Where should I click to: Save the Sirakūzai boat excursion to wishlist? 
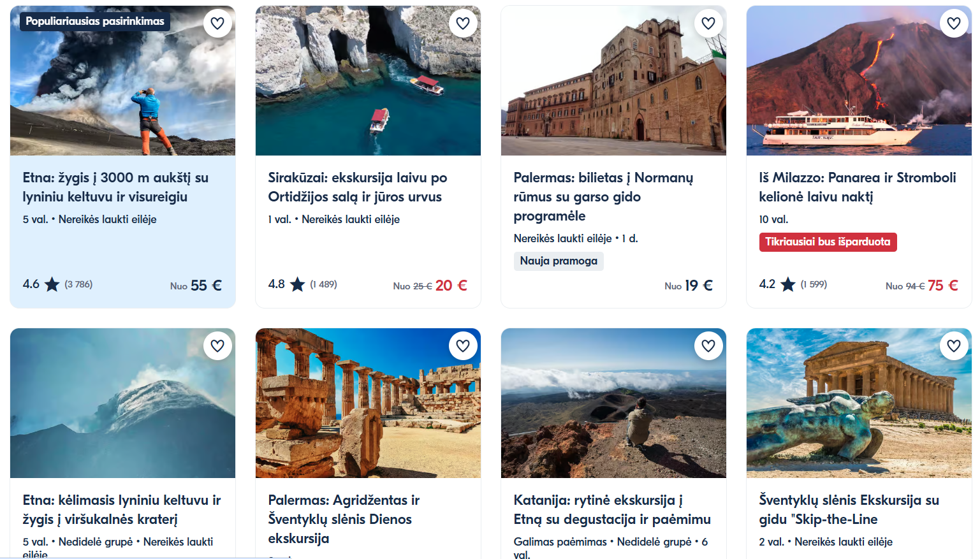coord(463,24)
